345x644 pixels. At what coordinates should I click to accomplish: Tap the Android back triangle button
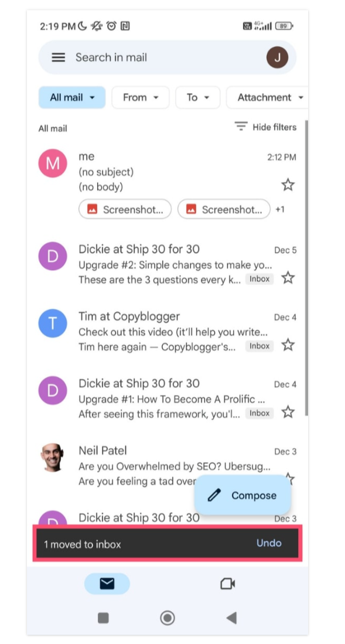[x=231, y=618]
